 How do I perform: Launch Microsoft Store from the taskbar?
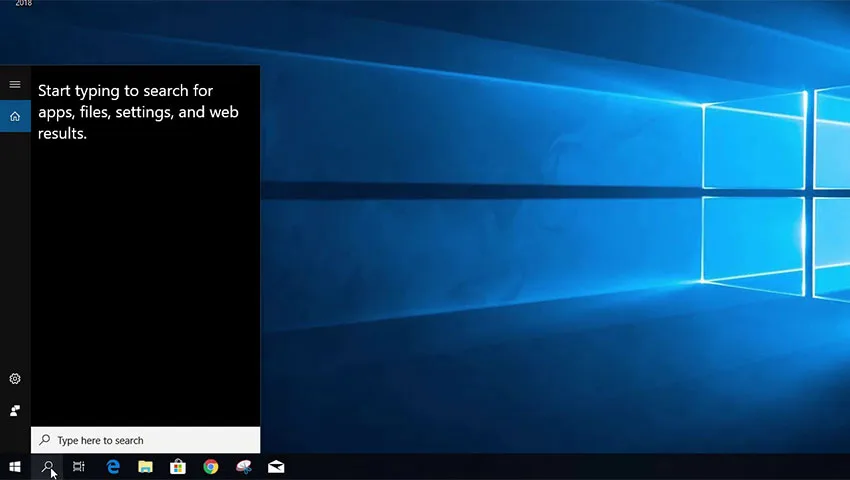[178, 466]
